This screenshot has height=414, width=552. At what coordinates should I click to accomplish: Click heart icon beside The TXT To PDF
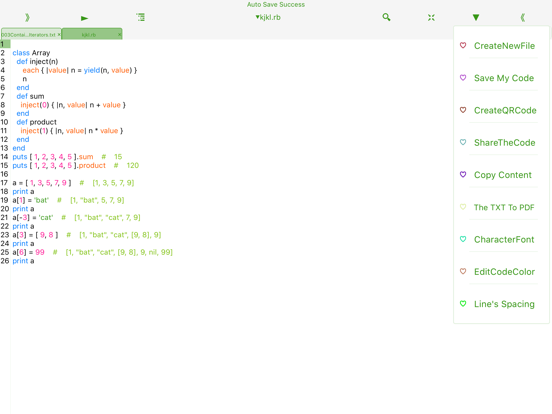tap(463, 207)
